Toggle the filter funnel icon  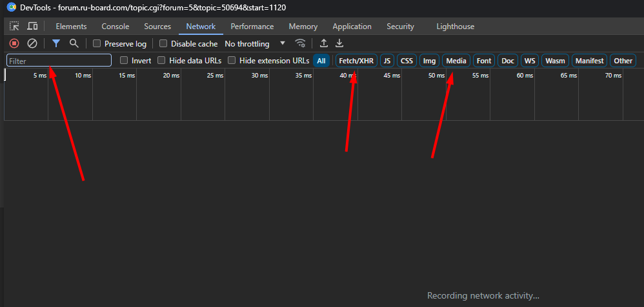click(56, 43)
